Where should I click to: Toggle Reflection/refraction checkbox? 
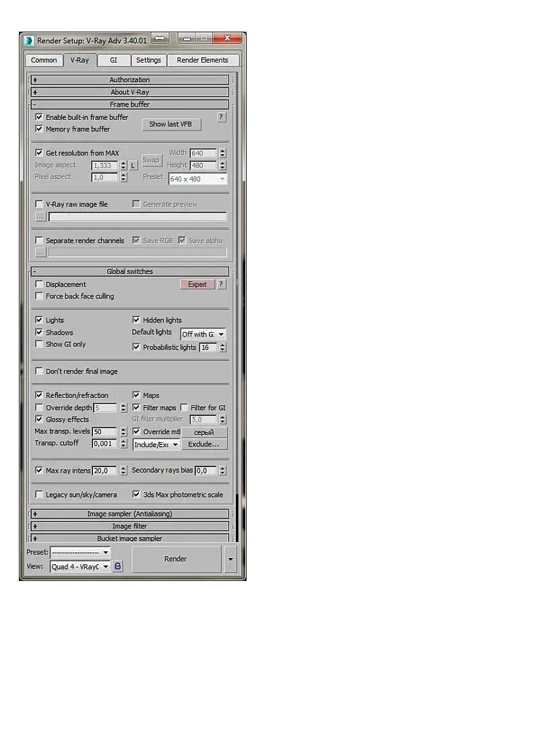point(39,395)
